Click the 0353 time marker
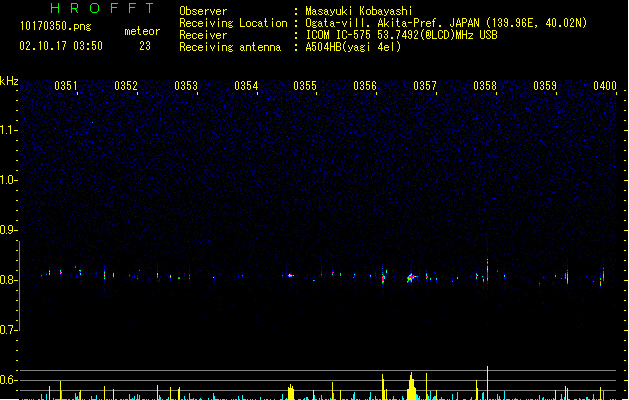This screenshot has height=400, width=629. (186, 86)
